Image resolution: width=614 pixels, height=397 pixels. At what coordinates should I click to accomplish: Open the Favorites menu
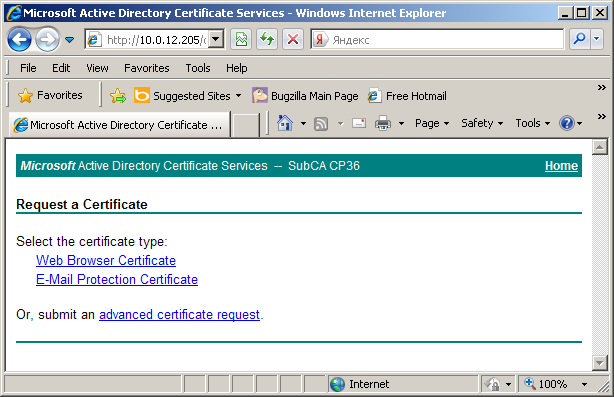tap(147, 68)
